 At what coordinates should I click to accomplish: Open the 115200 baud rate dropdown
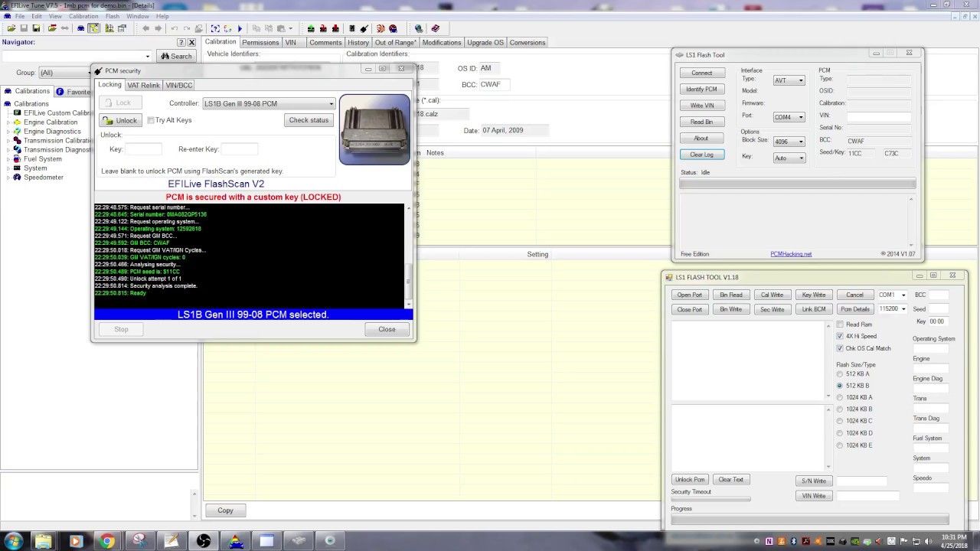click(892, 309)
